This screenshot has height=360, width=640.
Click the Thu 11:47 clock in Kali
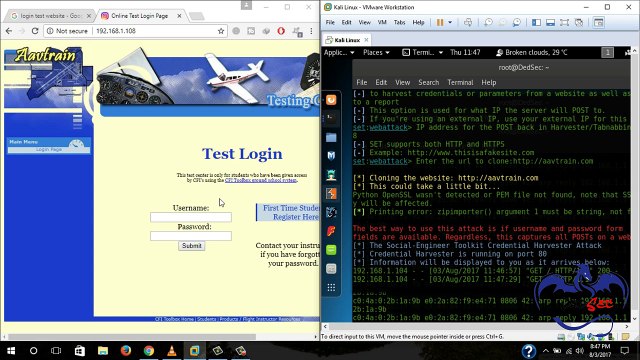coord(465,53)
